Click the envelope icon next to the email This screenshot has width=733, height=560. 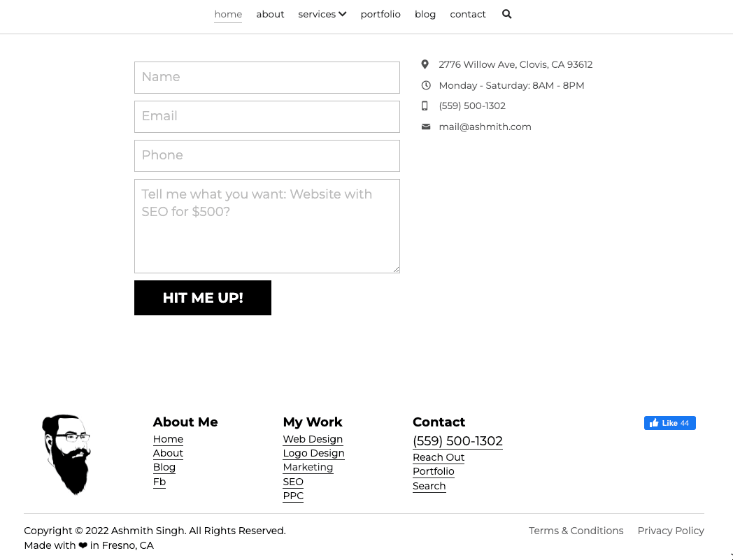425,127
